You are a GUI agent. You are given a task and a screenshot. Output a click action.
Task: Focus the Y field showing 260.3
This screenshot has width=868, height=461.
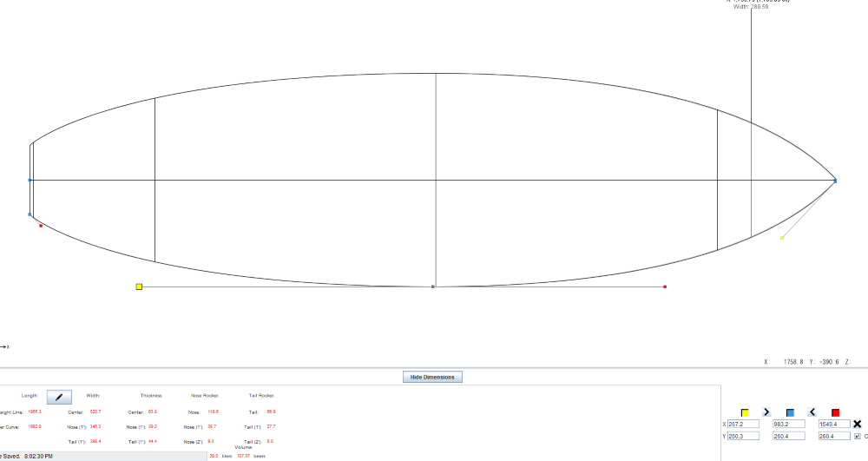tap(742, 437)
